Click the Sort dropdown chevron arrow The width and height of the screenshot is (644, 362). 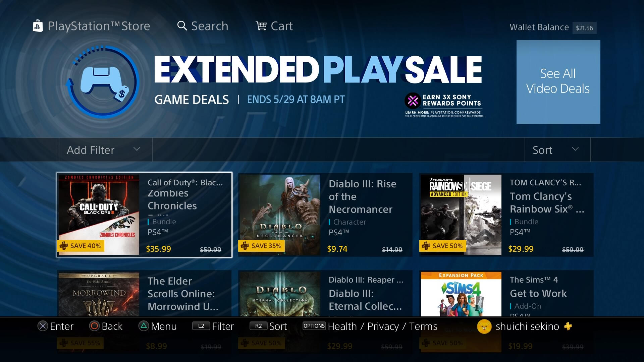coord(575,149)
